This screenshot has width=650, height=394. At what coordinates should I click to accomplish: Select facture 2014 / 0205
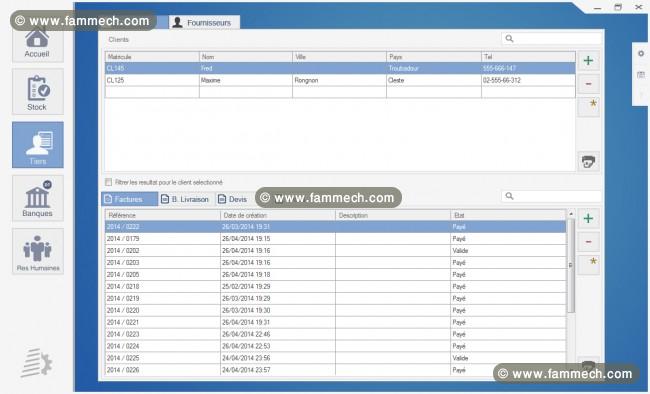335,275
